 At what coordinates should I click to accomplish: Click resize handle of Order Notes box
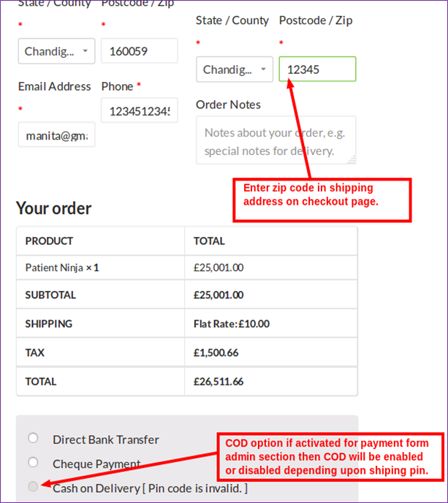tap(352, 159)
